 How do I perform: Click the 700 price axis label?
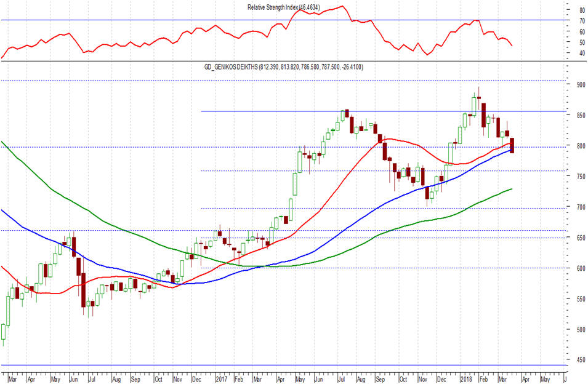click(x=581, y=207)
